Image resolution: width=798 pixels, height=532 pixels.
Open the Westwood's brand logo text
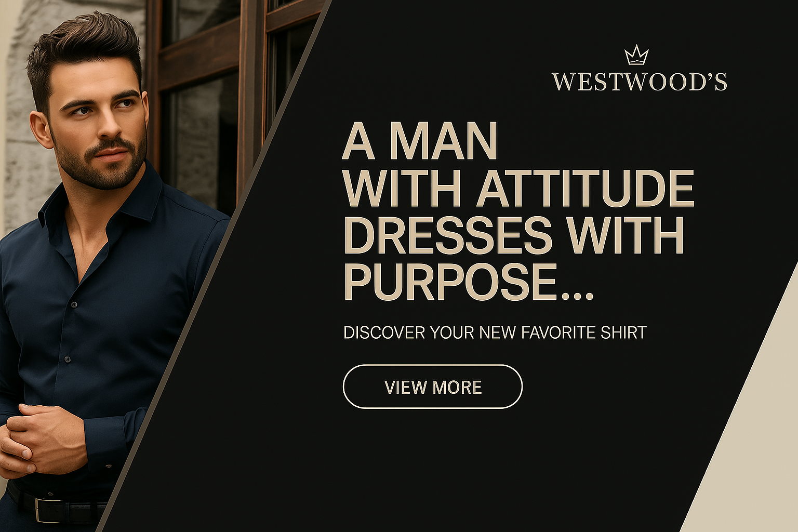639,82
